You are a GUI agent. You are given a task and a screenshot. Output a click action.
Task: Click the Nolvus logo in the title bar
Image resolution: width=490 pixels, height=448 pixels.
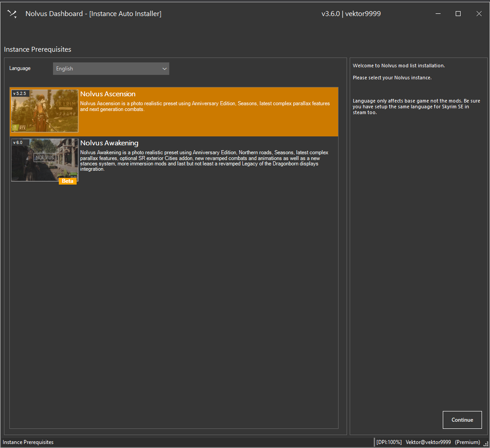pos(12,14)
